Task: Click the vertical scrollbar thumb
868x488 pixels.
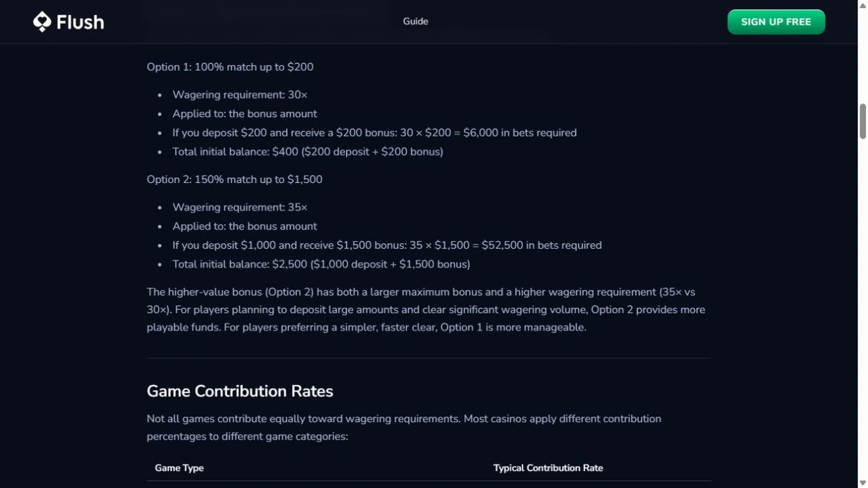Action: click(x=863, y=122)
